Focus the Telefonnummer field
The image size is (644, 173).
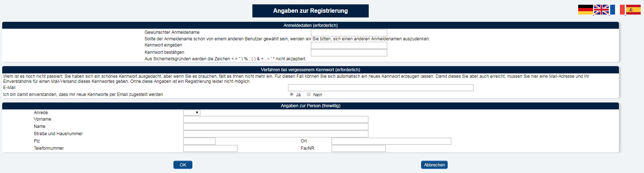point(210,149)
